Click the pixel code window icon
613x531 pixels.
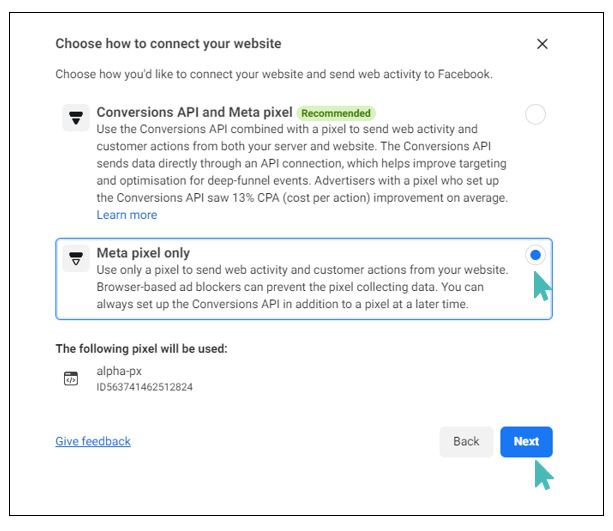coord(71,379)
